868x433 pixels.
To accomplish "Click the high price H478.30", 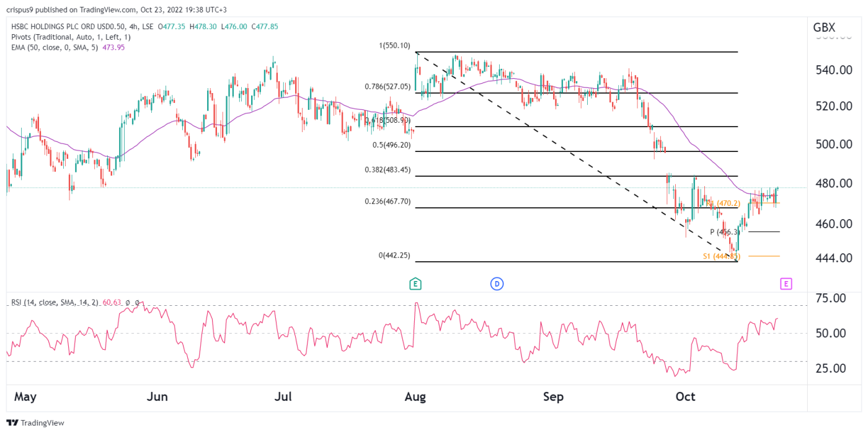I will [205, 27].
